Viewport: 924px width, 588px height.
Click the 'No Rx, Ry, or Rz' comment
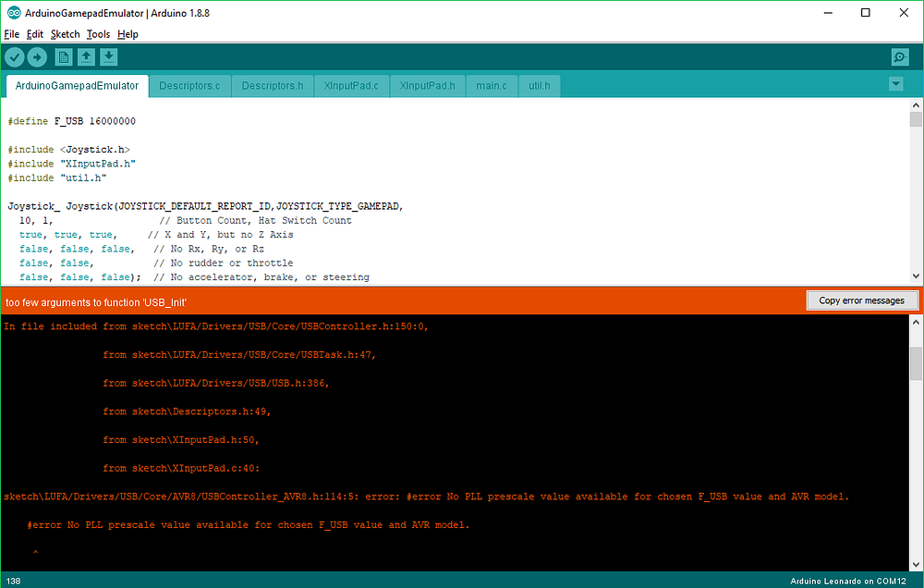click(209, 249)
